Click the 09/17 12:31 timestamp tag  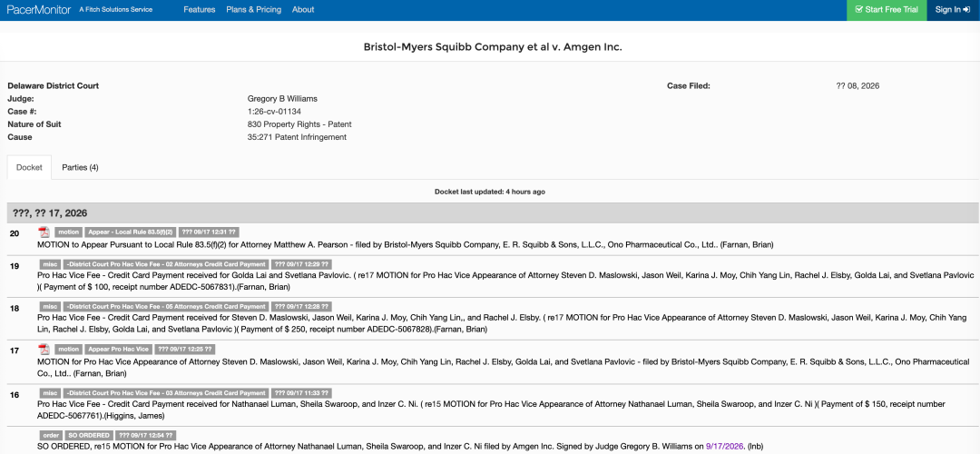pyautogui.click(x=208, y=232)
